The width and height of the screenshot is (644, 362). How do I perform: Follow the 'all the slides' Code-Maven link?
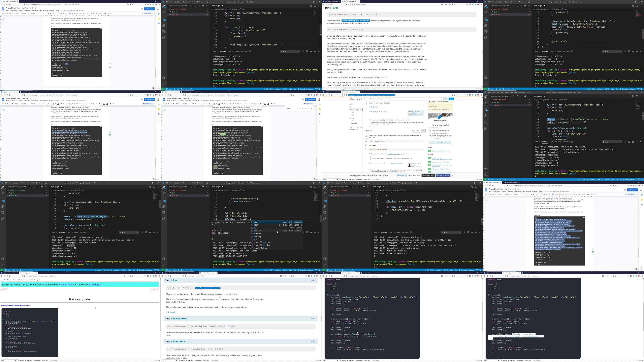[x=95, y=285]
